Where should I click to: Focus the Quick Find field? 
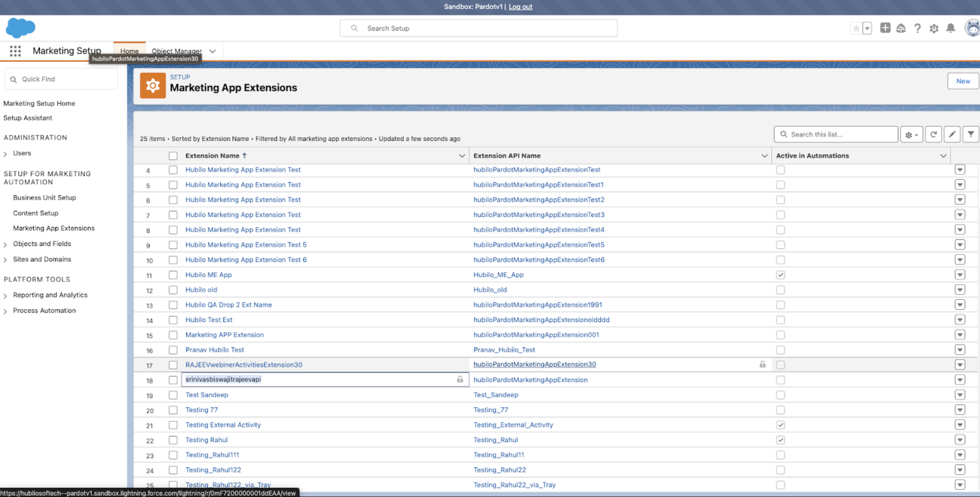[61, 79]
